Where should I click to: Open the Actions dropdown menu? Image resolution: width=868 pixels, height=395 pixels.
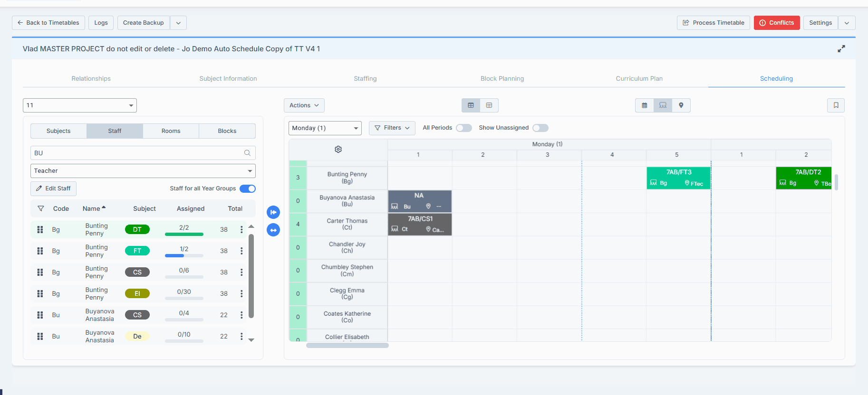[304, 105]
